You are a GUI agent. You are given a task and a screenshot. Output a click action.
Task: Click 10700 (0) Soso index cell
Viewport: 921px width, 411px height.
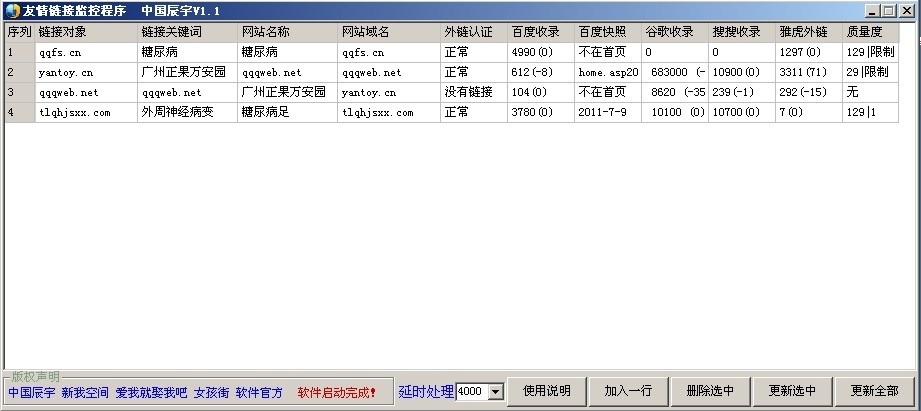741,112
